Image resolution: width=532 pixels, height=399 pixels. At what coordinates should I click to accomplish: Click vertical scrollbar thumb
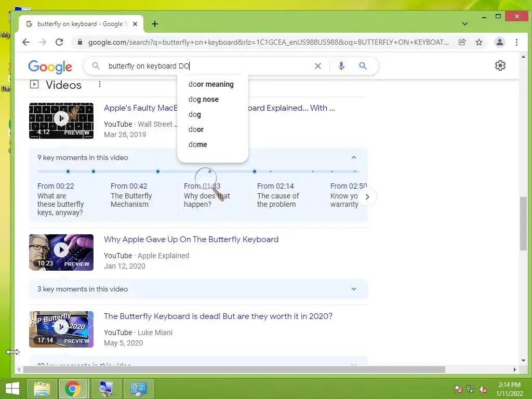click(523, 223)
